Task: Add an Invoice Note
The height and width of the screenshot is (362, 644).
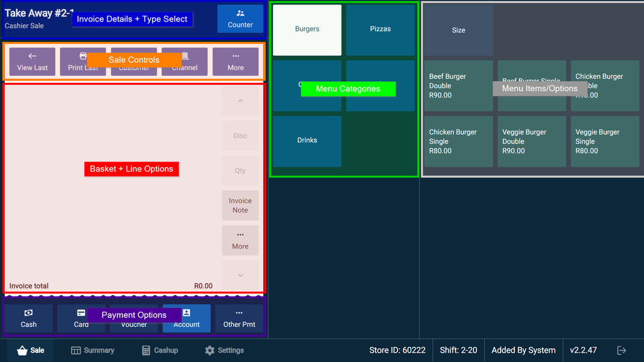Action: 240,206
